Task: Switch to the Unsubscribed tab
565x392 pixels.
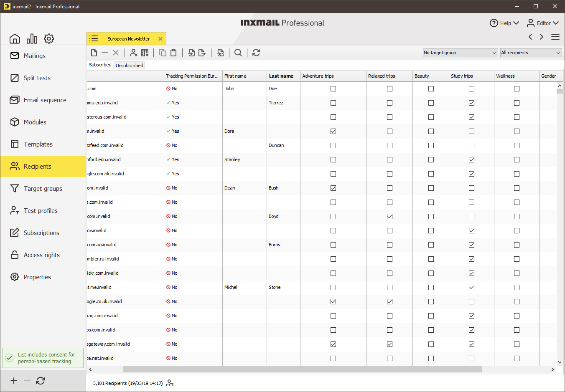Action: coord(130,66)
